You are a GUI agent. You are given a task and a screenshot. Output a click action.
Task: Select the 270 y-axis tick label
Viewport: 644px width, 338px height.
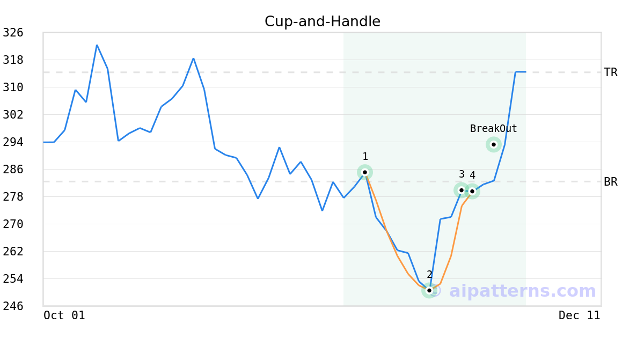(x=13, y=224)
